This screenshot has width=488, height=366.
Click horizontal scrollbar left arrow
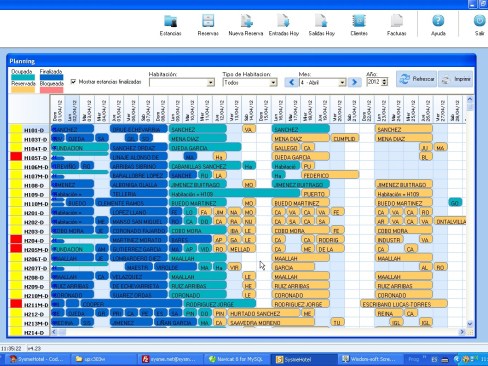pyautogui.click(x=54, y=332)
